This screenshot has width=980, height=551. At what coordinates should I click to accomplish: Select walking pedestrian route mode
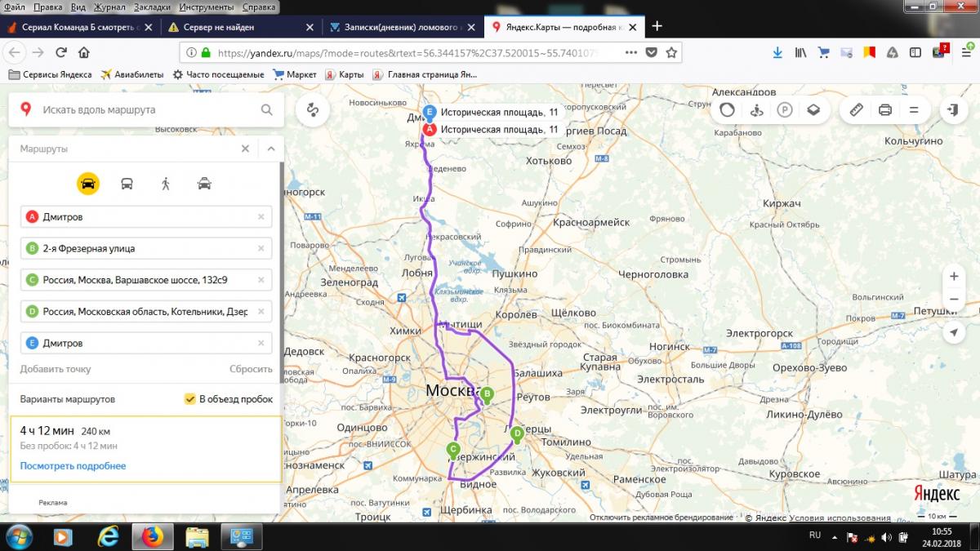166,184
